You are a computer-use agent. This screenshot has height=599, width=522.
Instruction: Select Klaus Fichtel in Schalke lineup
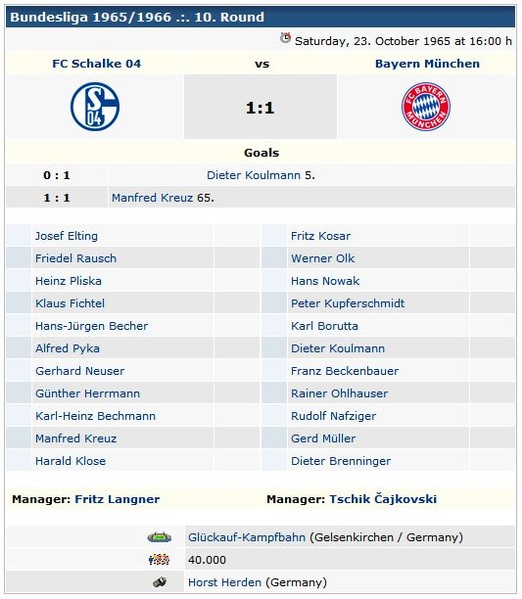pos(70,303)
